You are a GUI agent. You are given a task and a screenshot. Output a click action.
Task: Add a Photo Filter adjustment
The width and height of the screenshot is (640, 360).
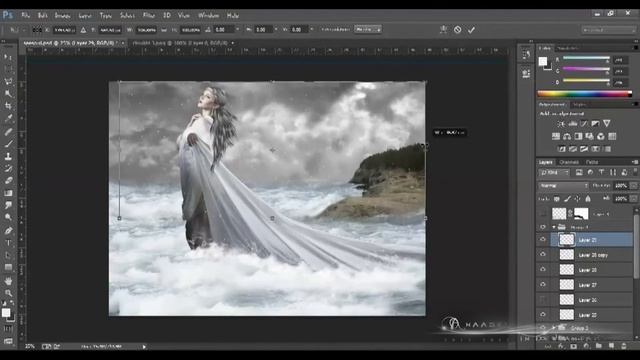click(589, 136)
